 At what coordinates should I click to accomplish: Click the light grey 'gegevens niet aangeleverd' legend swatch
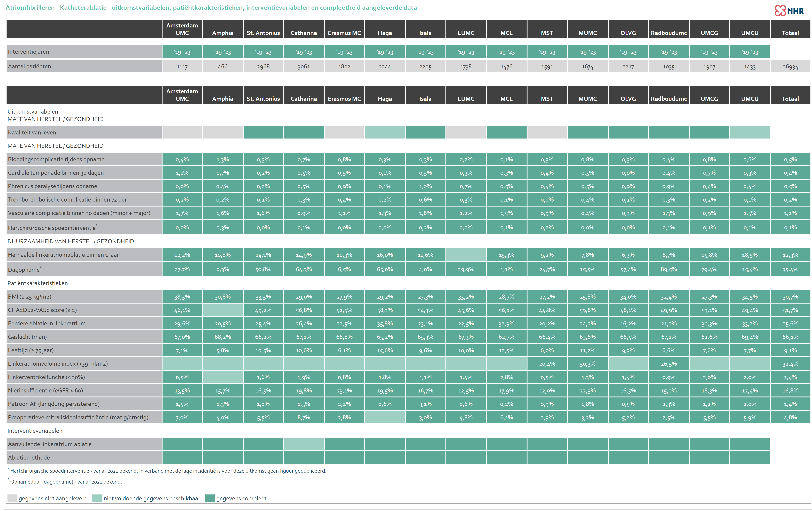pos(12,498)
